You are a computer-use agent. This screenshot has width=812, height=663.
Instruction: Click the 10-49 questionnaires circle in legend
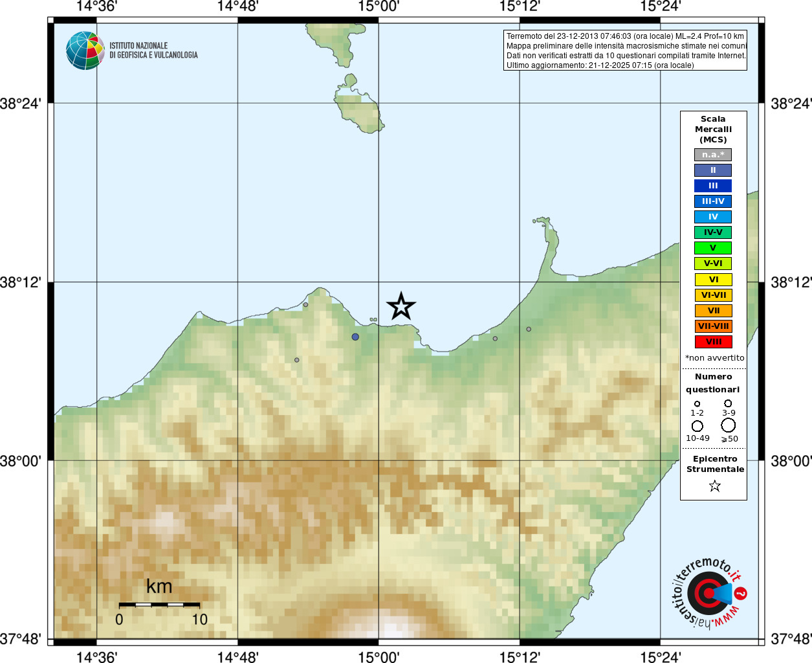[697, 426]
